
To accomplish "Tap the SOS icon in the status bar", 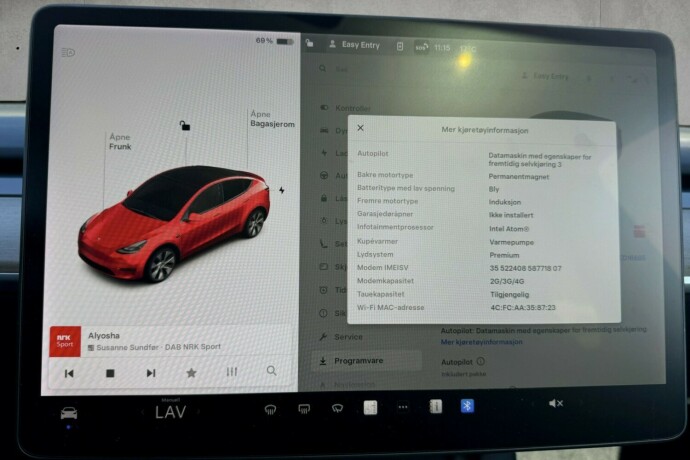I will [x=421, y=47].
